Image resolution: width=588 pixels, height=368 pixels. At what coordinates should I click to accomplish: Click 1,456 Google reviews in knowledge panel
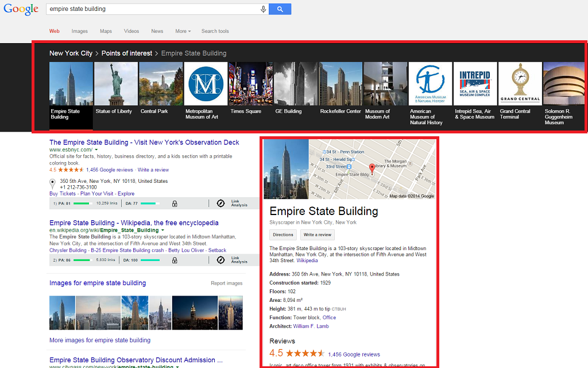(x=354, y=354)
